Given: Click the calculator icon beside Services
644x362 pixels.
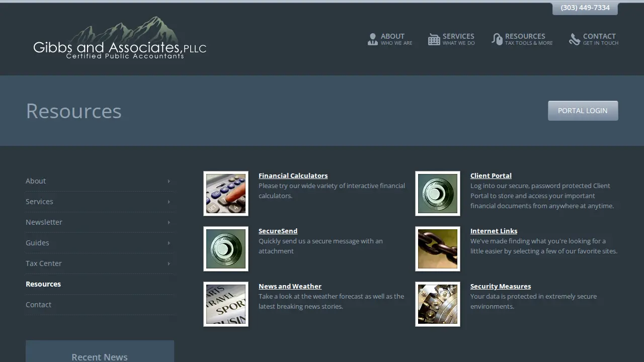Looking at the screenshot, I should coord(434,39).
